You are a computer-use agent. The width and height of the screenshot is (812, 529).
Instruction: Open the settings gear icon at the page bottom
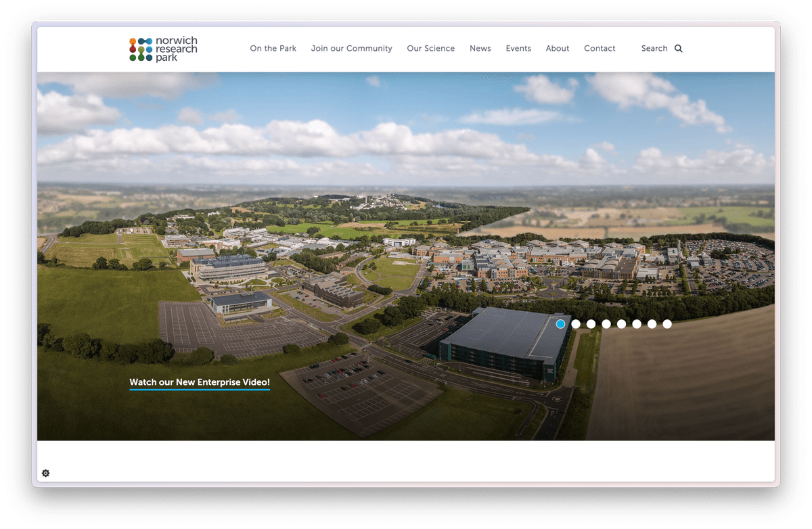click(46, 473)
